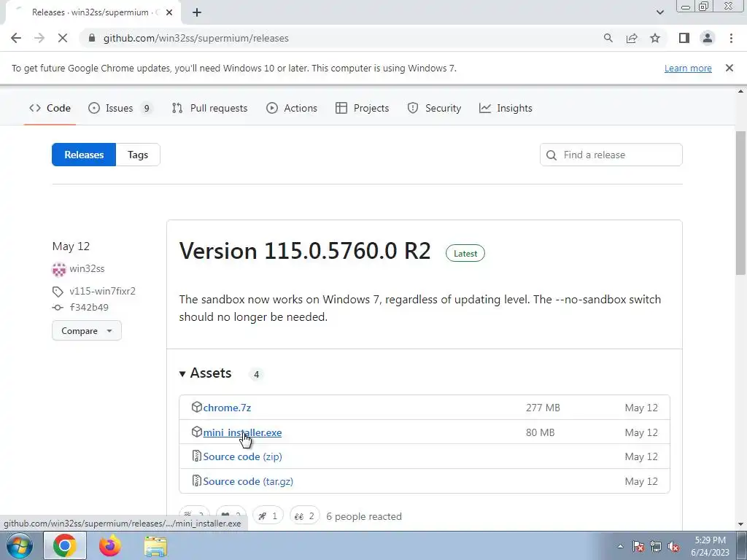Open the tab search chevron dropdown

point(659,12)
